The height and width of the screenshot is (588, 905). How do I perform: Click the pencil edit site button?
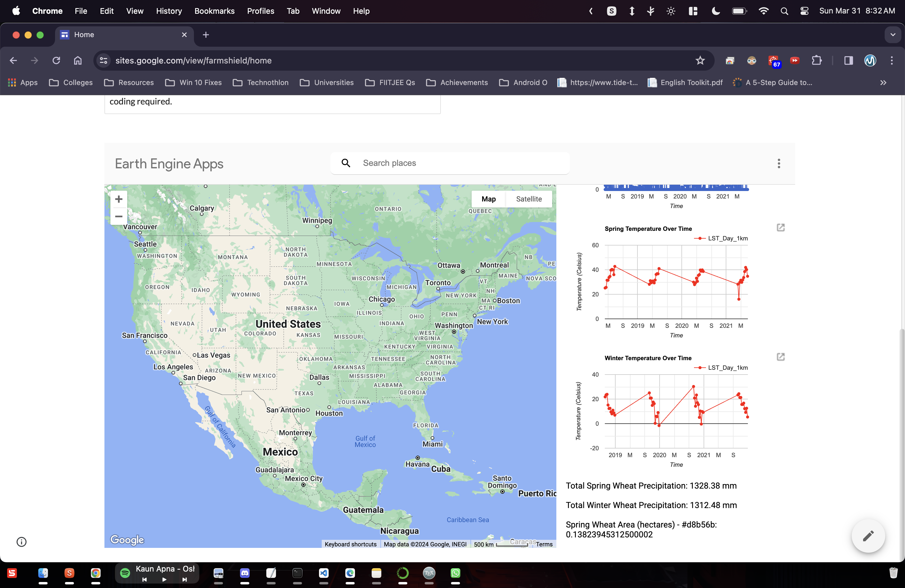pyautogui.click(x=868, y=536)
